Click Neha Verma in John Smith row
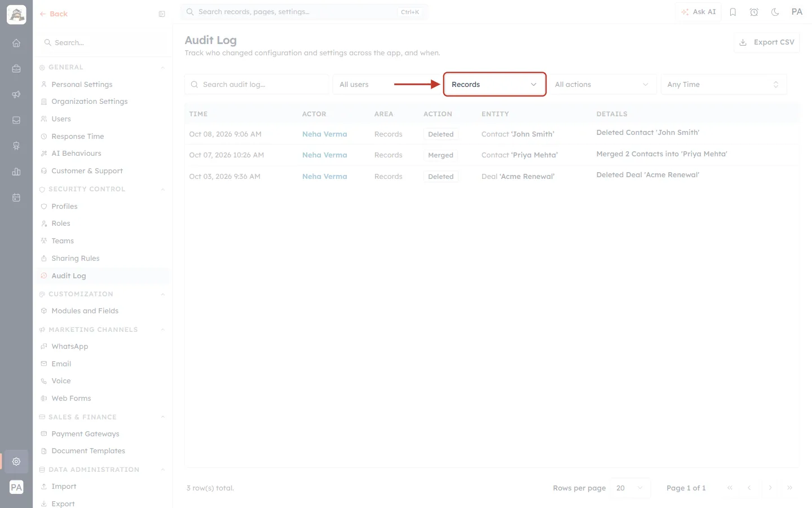812x508 pixels. pos(324,134)
